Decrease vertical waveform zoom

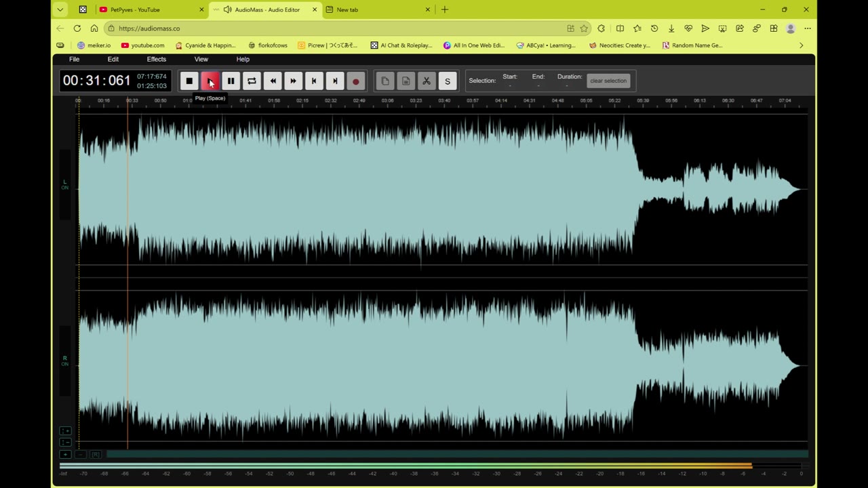point(65,442)
